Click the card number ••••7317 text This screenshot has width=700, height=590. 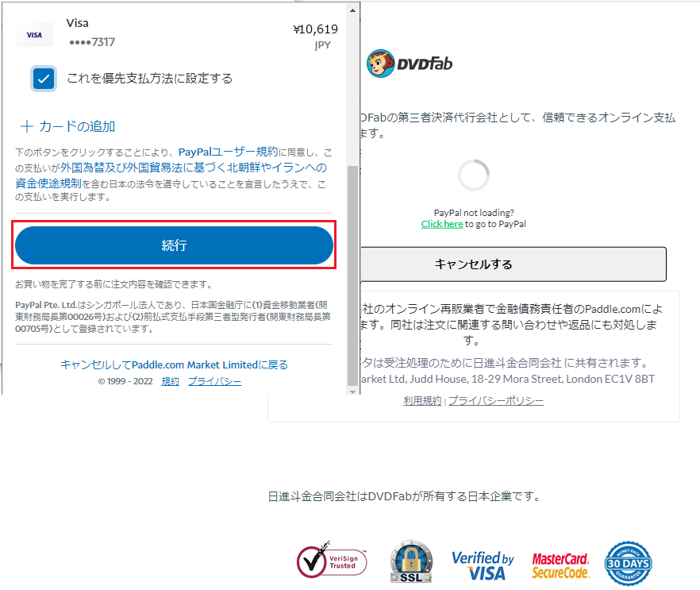pos(92,42)
